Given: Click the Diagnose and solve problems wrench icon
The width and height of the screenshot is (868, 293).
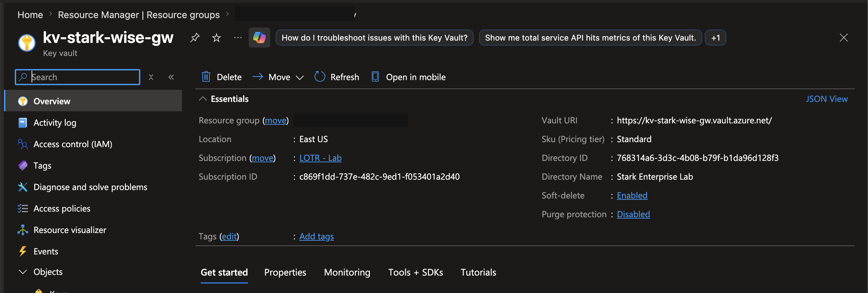Looking at the screenshot, I should coord(22,187).
